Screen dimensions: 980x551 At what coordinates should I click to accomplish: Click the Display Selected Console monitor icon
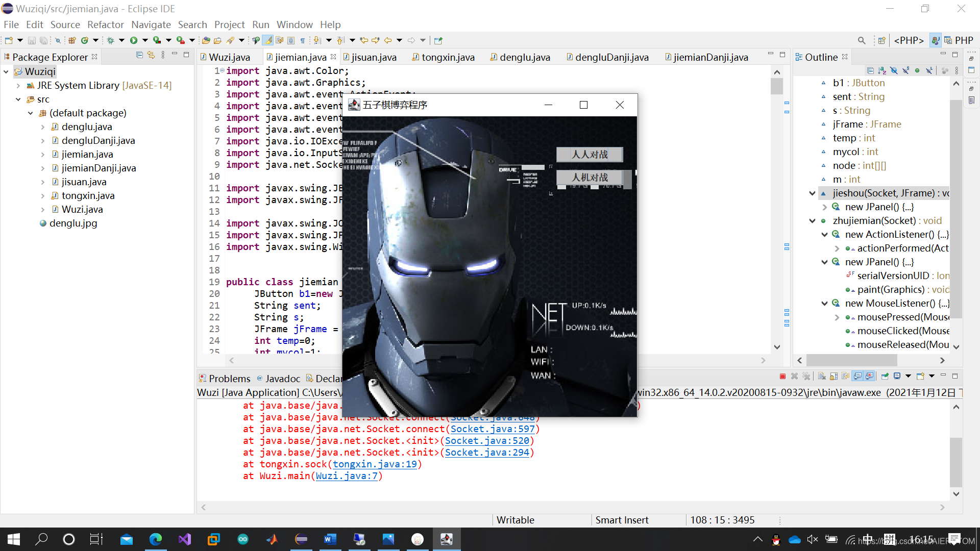pyautogui.click(x=897, y=377)
